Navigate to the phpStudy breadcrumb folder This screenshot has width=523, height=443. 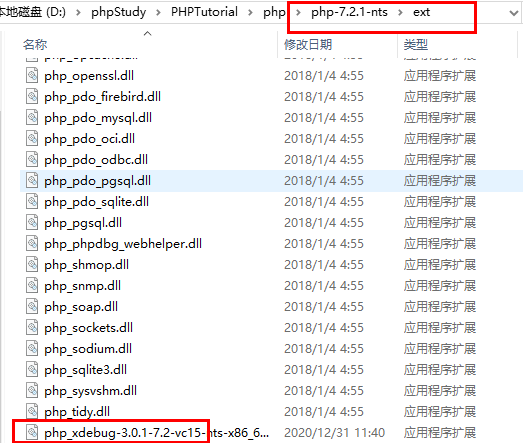point(118,12)
